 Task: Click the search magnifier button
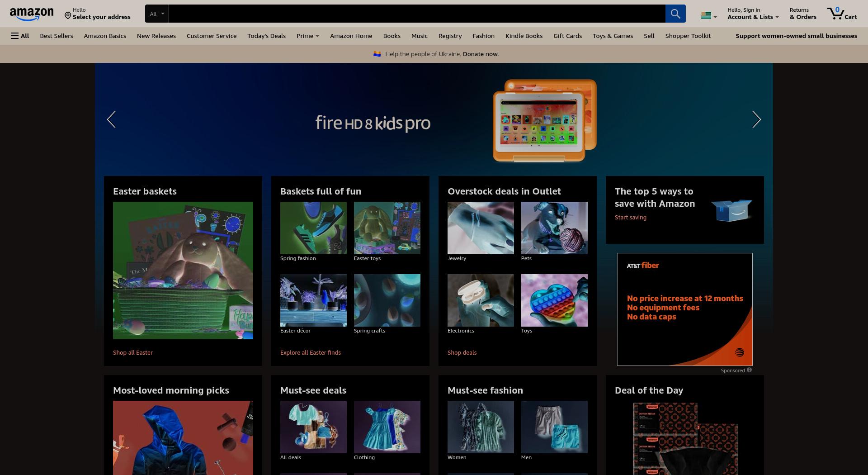click(x=675, y=14)
